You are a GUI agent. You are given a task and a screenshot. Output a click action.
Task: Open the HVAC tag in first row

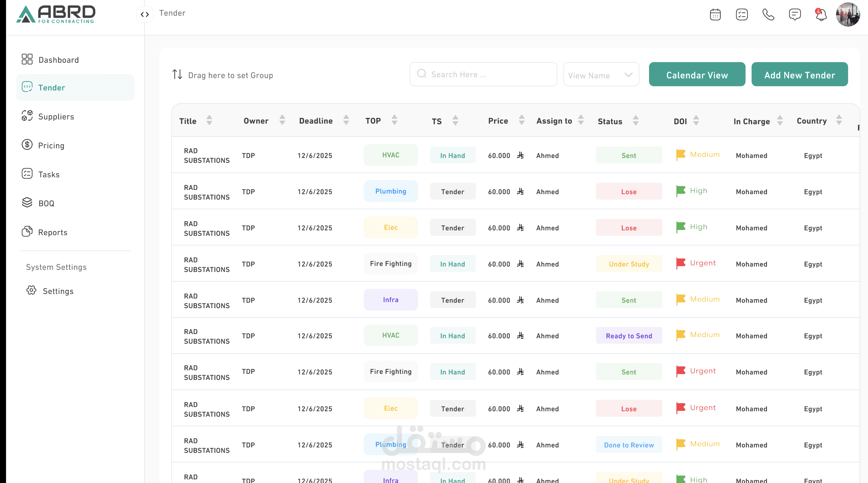click(391, 155)
